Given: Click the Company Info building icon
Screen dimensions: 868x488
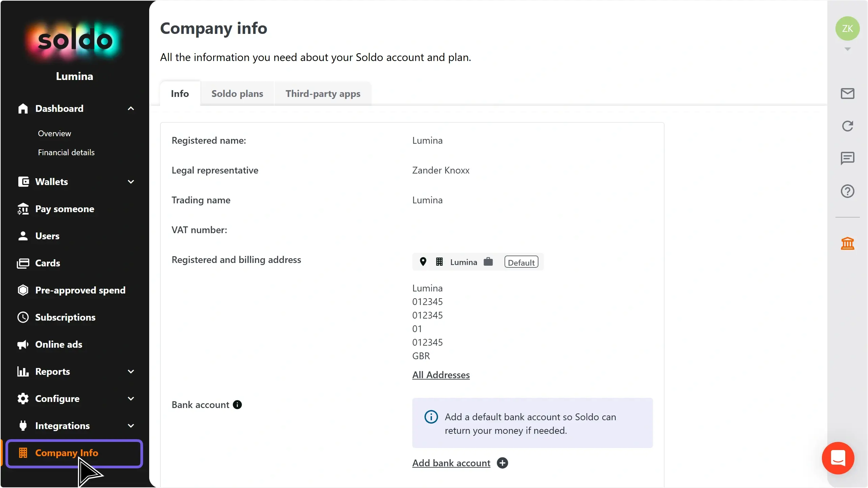Looking at the screenshot, I should point(23,453).
